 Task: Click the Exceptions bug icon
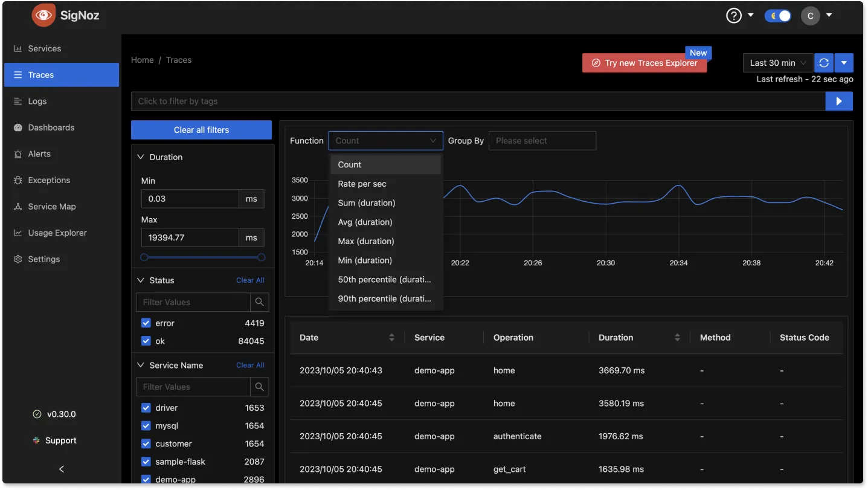tap(18, 180)
